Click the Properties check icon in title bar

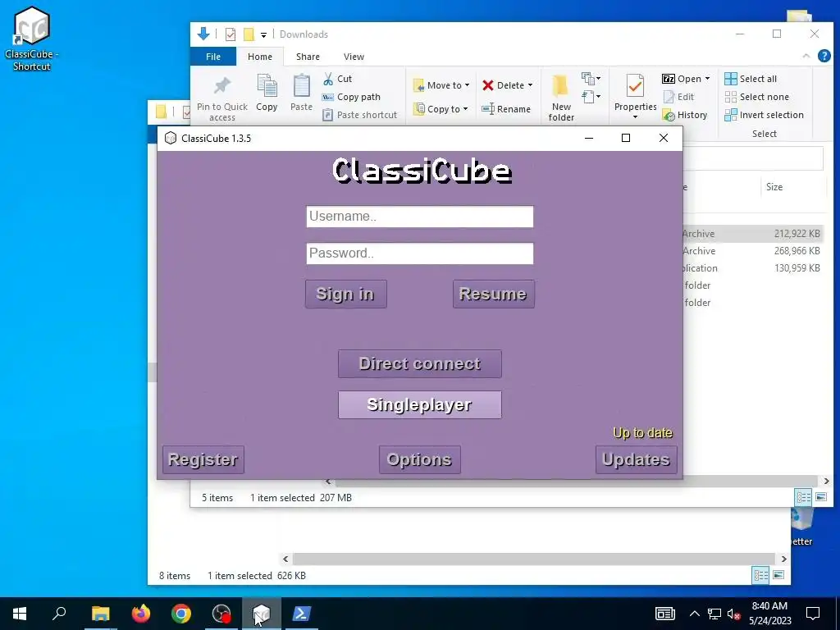231,34
